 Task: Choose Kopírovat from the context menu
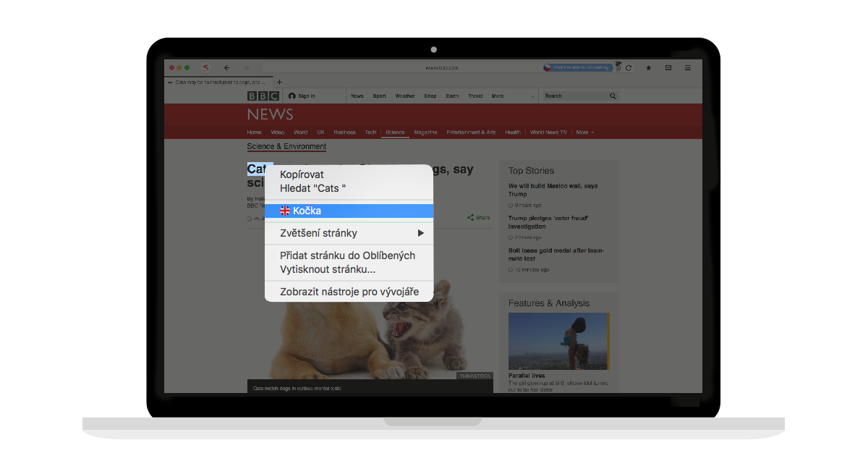click(302, 174)
